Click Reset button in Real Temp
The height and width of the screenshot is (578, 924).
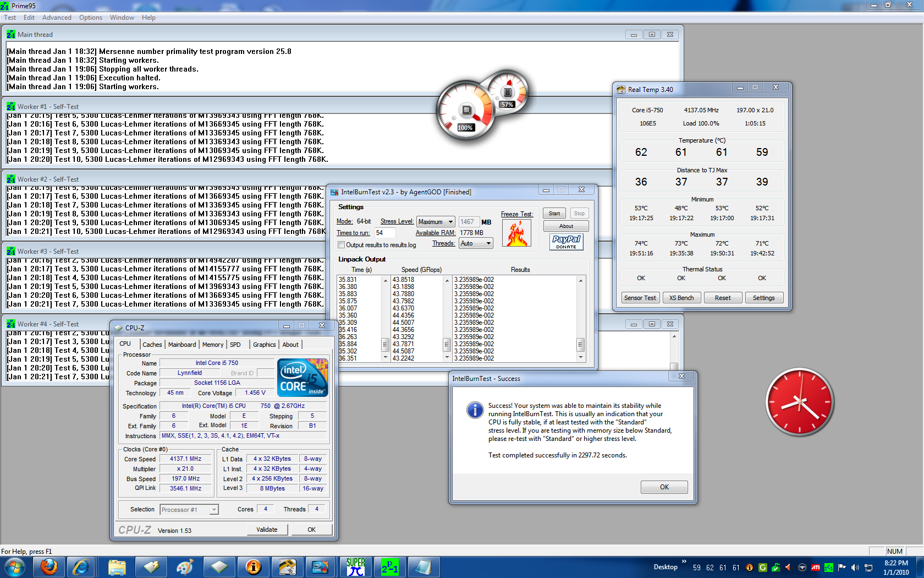tap(723, 298)
